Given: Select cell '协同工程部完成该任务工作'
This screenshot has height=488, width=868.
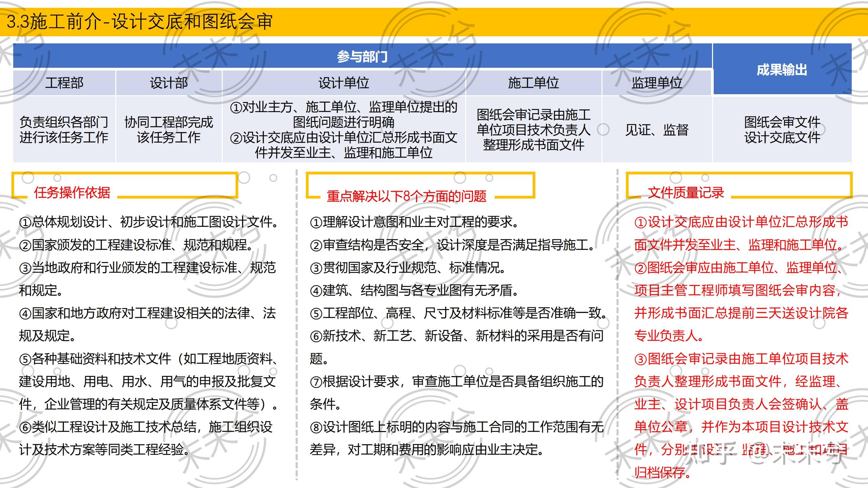Looking at the screenshot, I should click(169, 129).
